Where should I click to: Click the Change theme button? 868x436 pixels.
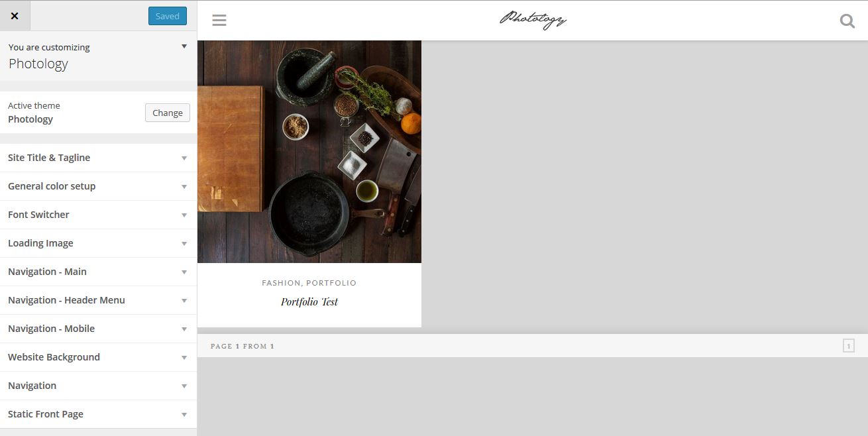tap(168, 113)
